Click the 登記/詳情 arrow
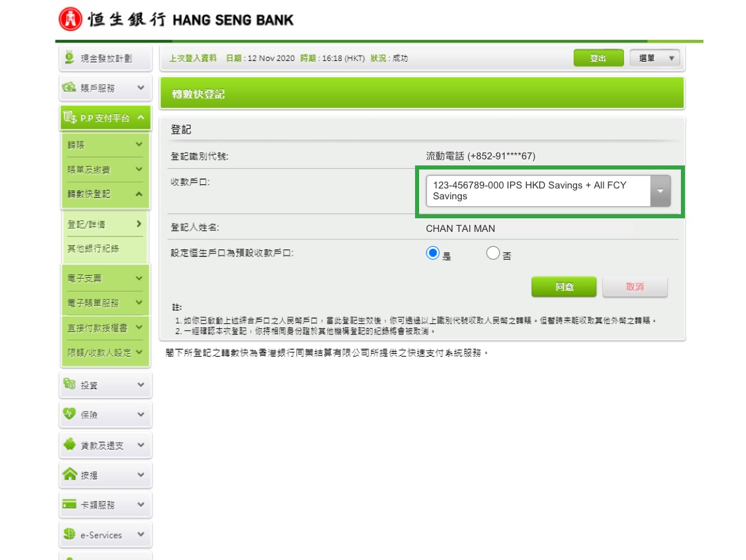 [x=139, y=224]
